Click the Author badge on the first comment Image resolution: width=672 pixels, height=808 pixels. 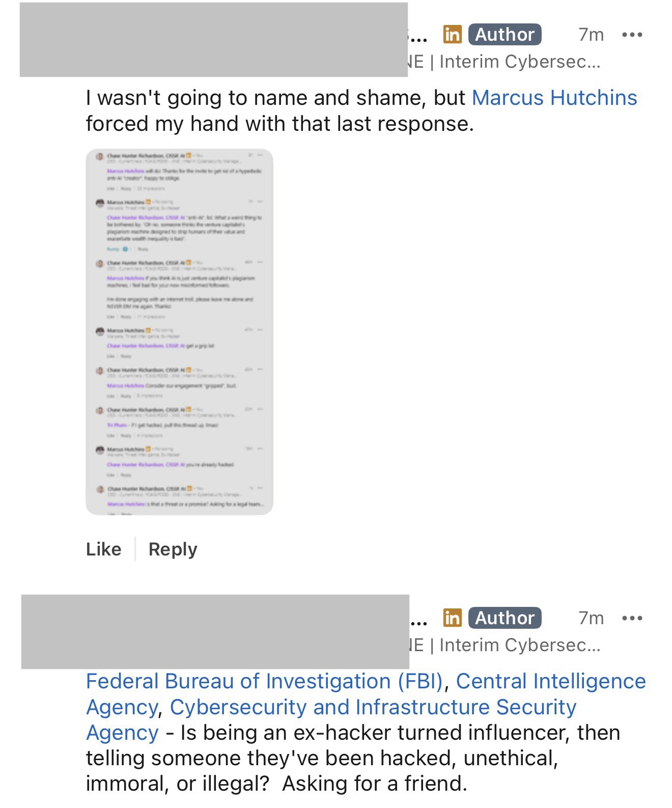click(x=505, y=34)
